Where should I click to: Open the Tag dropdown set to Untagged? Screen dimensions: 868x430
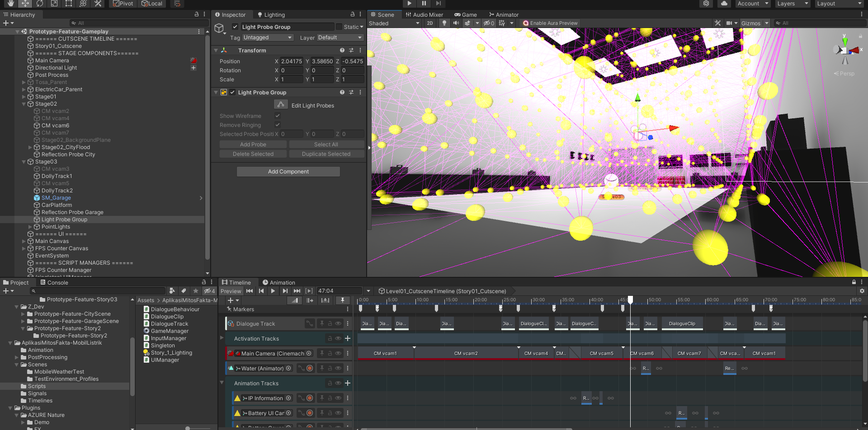268,37
